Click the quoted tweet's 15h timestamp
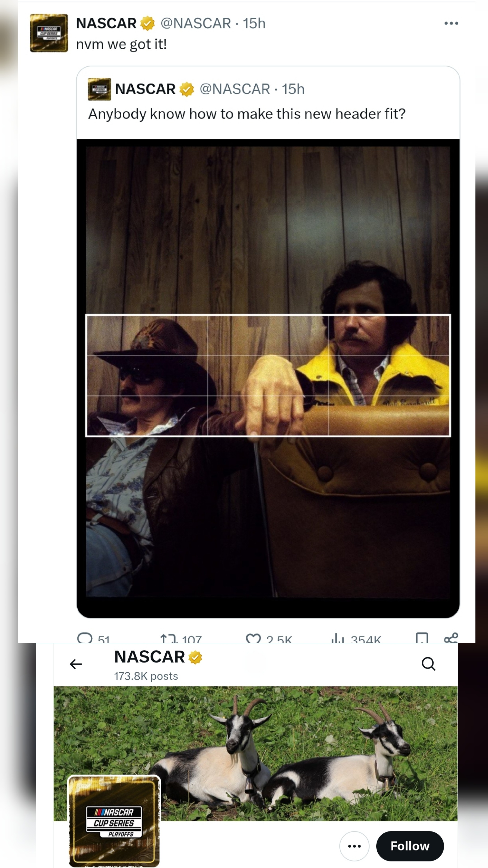Screen dimensions: 488x868 tap(293, 89)
